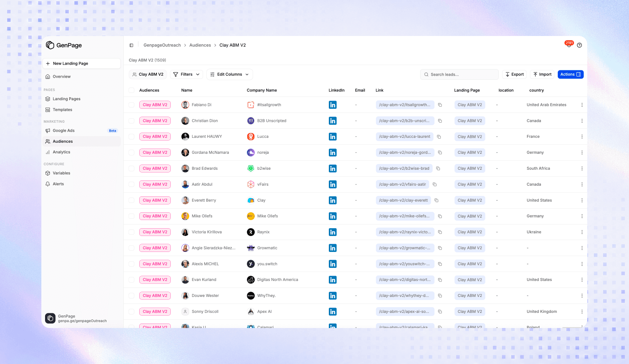Copy the vfairs-aatir link icon
This screenshot has height=364, width=629.
434,184
